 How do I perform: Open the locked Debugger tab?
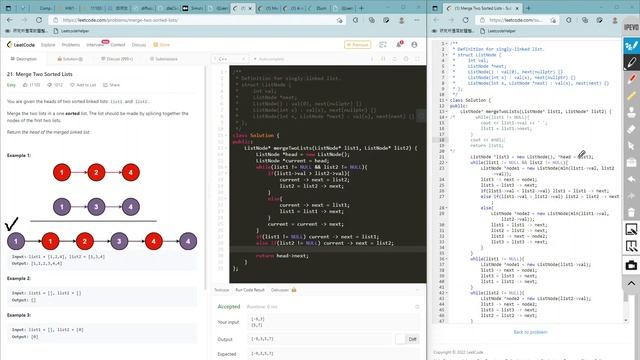tap(283, 290)
